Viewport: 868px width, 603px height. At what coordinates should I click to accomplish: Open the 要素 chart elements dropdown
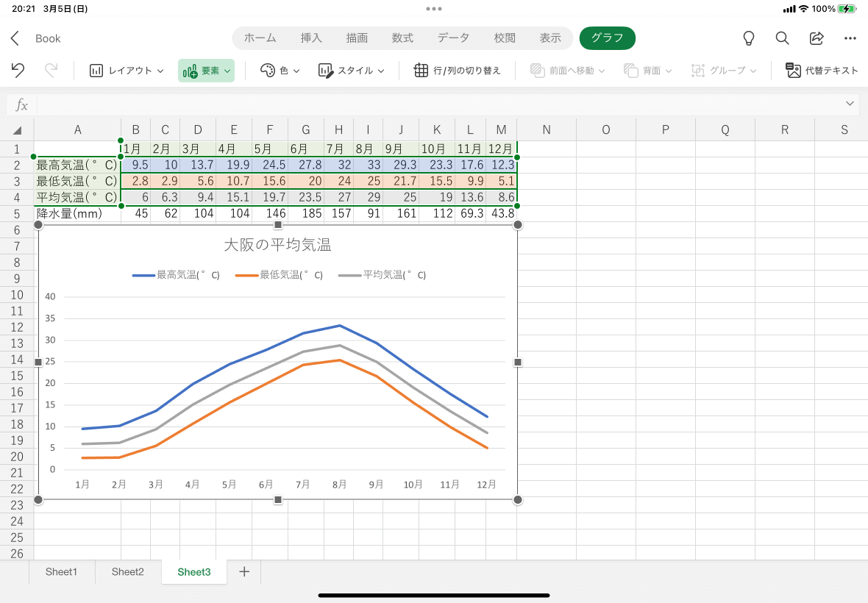pyautogui.click(x=206, y=71)
